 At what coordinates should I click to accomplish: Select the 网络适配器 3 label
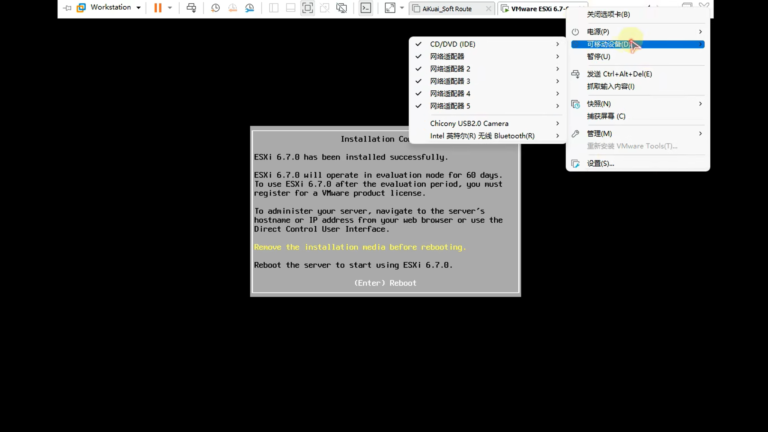pyautogui.click(x=450, y=81)
